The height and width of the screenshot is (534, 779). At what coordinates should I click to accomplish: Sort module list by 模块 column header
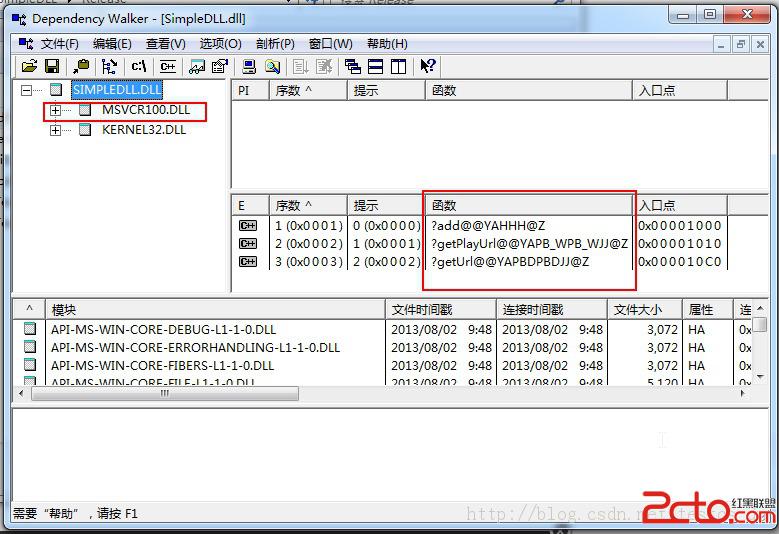tap(216, 310)
